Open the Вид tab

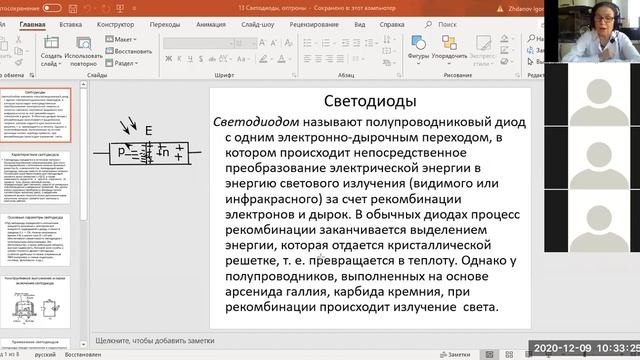[360, 24]
